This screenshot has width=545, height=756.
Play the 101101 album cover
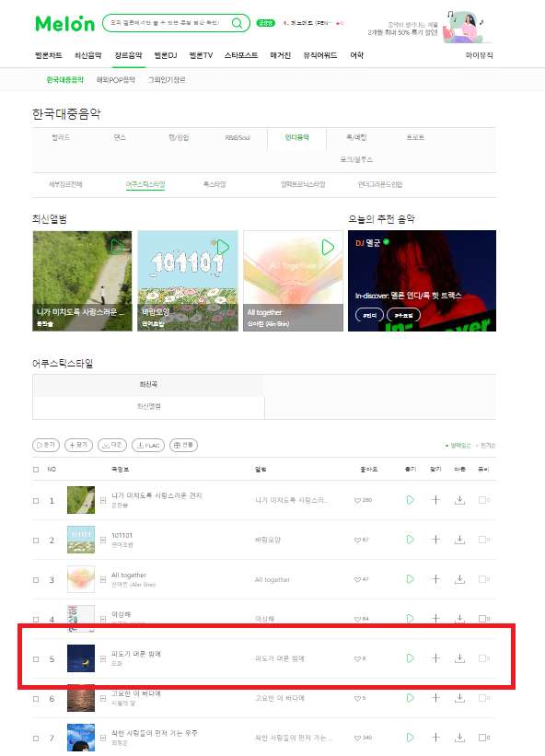point(223,248)
